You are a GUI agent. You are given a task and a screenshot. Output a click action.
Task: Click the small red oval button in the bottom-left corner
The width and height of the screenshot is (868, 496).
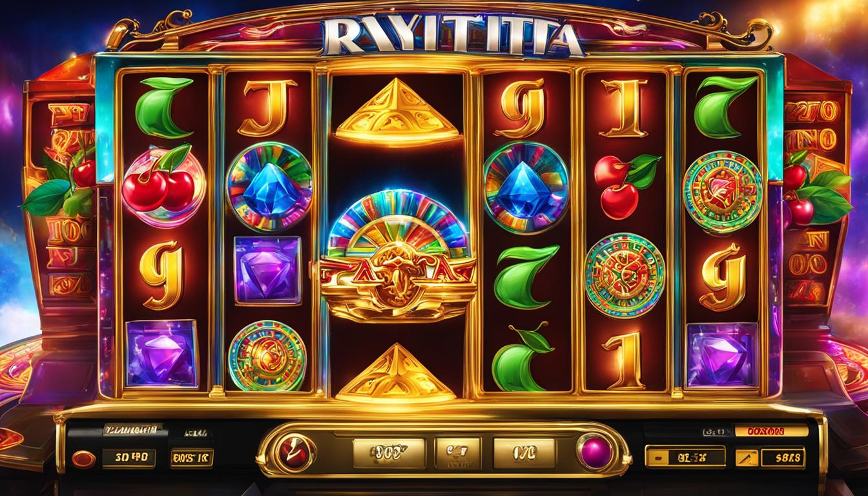(83, 459)
